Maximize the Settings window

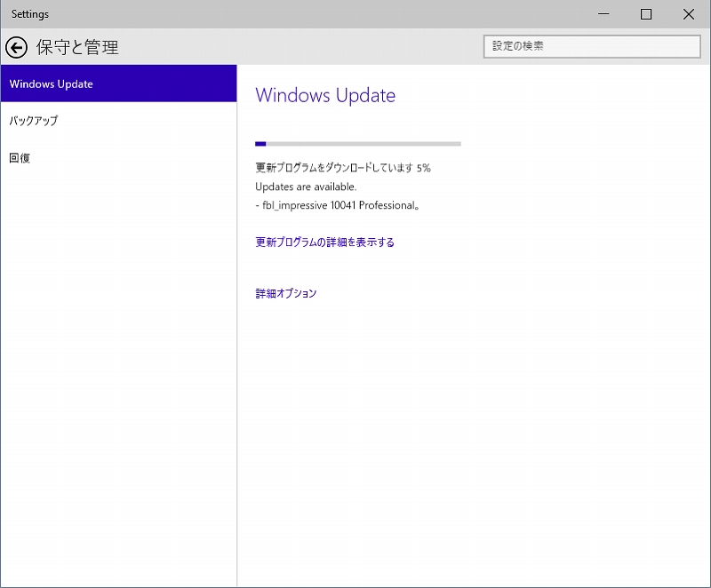tap(646, 14)
